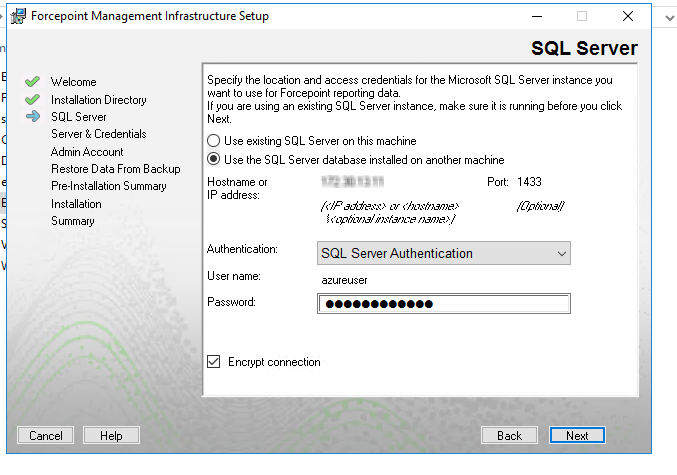Minimize the Forcepoint setup window

coord(537,16)
